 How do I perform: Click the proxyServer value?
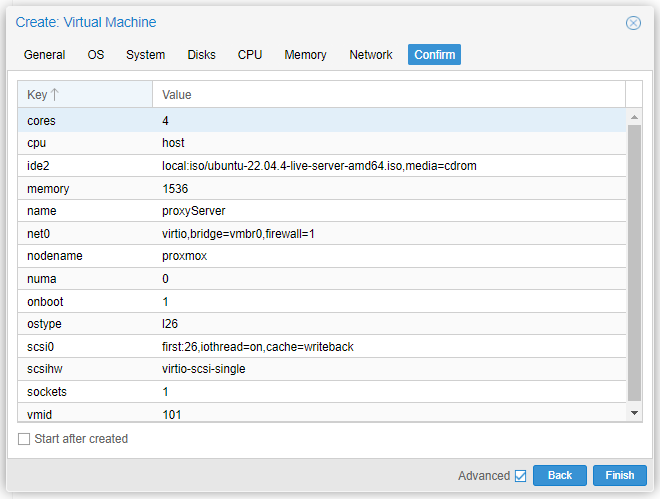point(194,211)
